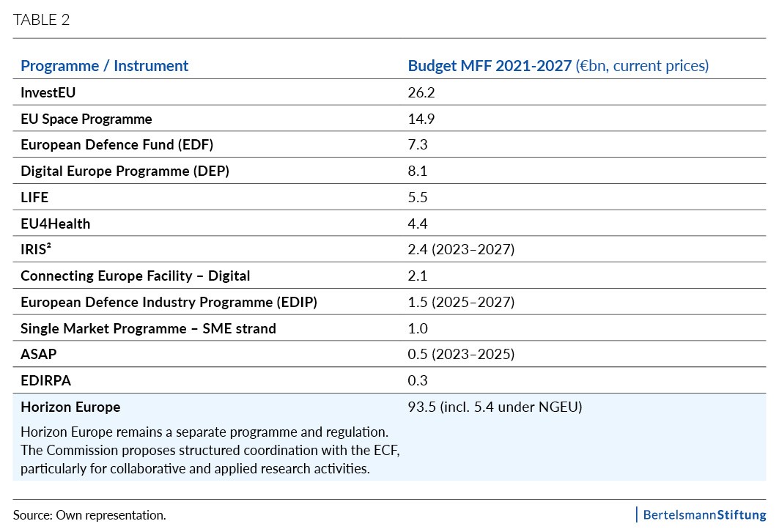Click the LIFE programme row label
Viewport: 779px width, 532px height.
(34, 198)
